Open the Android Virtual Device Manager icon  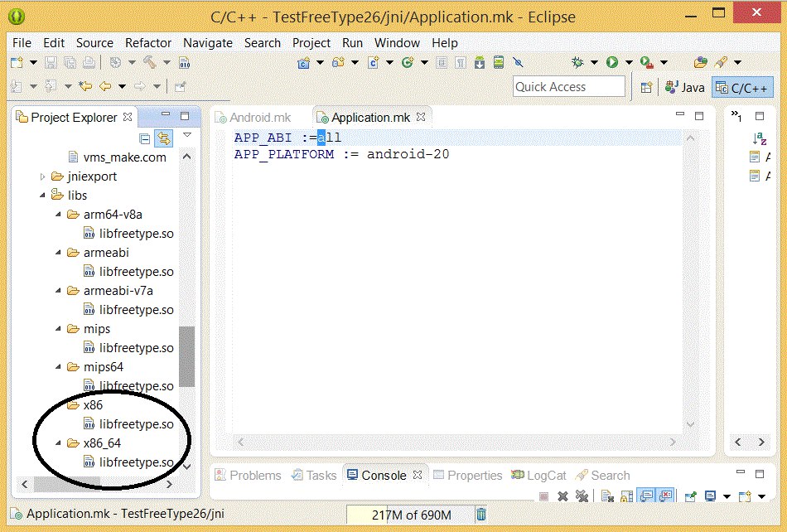coord(499,63)
